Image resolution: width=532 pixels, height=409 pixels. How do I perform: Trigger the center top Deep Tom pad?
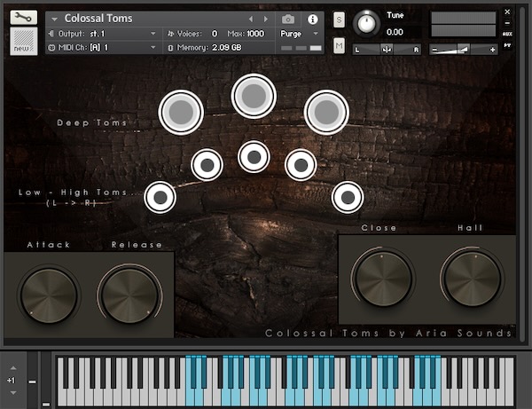click(x=254, y=96)
